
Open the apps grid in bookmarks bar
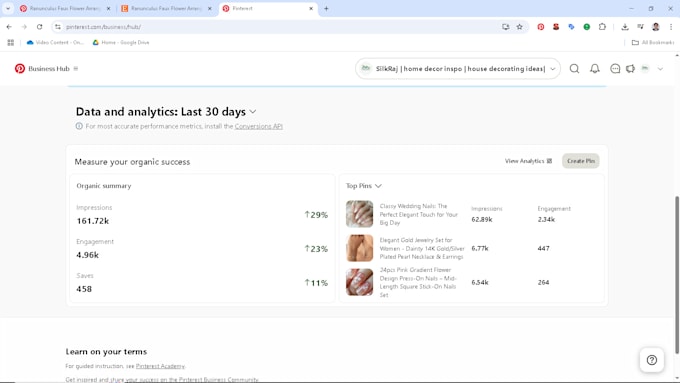11,43
